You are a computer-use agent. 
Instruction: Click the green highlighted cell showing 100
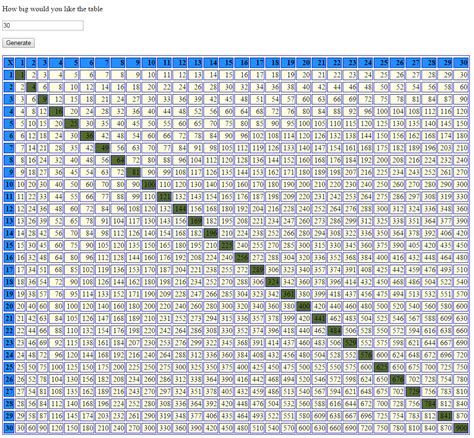pos(149,185)
